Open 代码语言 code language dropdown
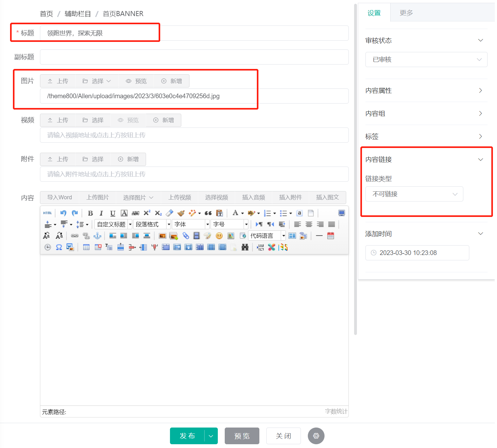Viewport: 497px width, 448px height. [x=267, y=236]
